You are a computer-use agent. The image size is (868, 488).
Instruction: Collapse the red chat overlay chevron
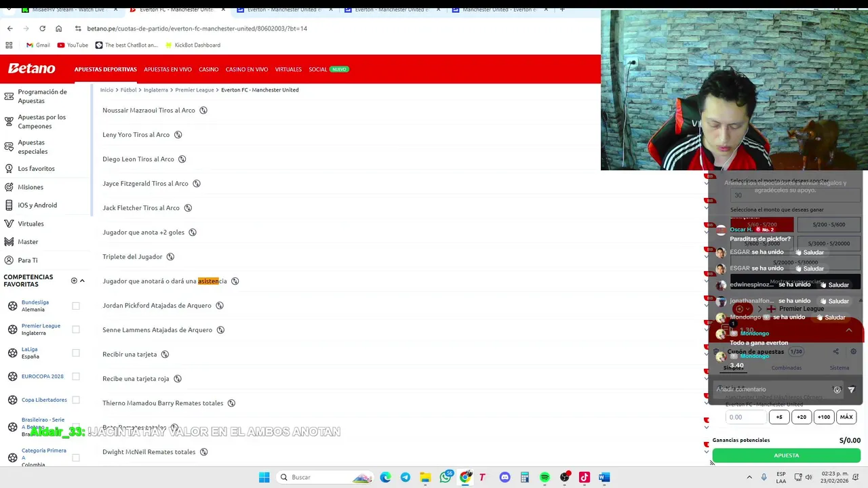click(849, 330)
